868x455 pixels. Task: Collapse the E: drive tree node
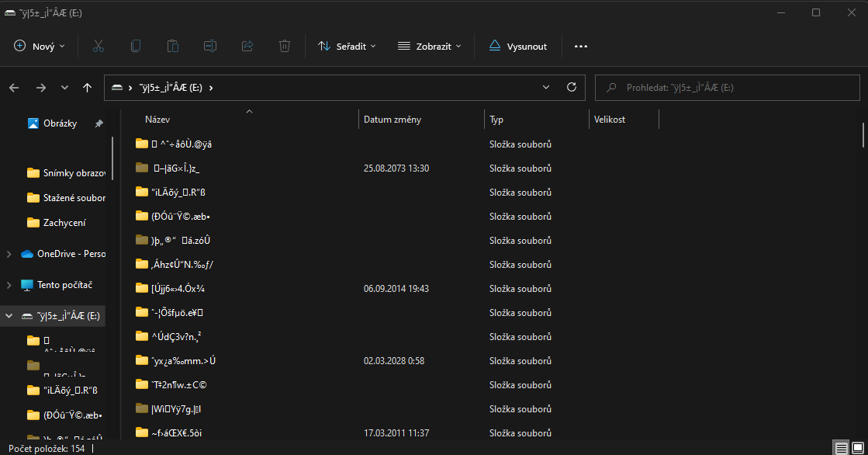9,316
